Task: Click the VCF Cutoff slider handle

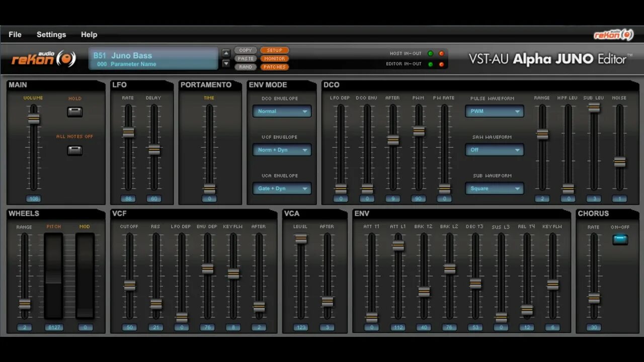Action: [129, 286]
